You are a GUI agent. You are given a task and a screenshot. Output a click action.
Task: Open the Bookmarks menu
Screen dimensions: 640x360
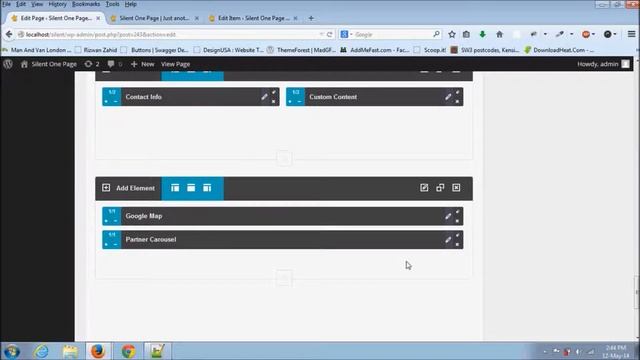[86, 4]
